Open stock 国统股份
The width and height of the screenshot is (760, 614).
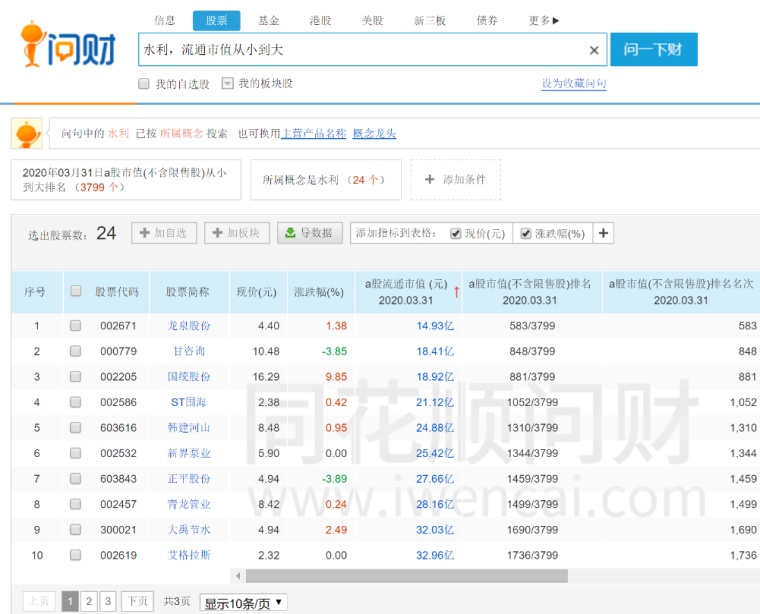189,377
